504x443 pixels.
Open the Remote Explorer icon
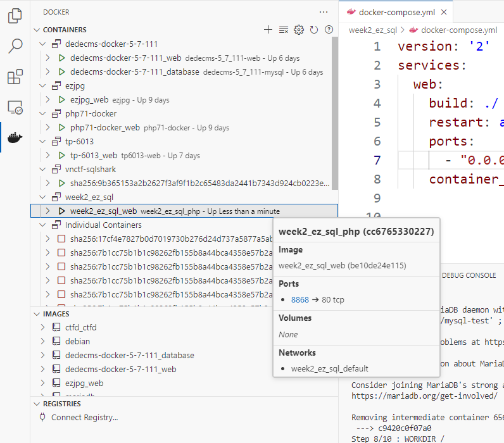click(15, 108)
